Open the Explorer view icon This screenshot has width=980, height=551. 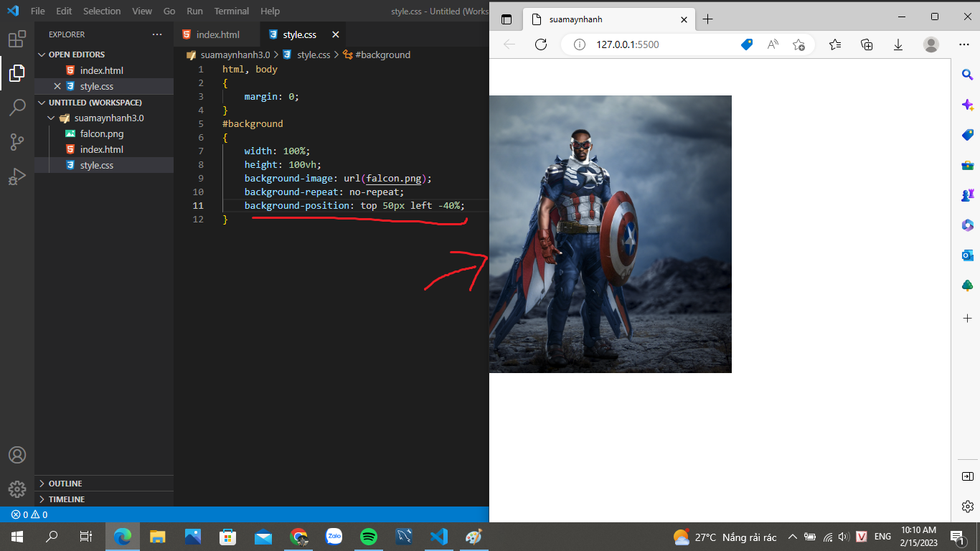click(17, 72)
